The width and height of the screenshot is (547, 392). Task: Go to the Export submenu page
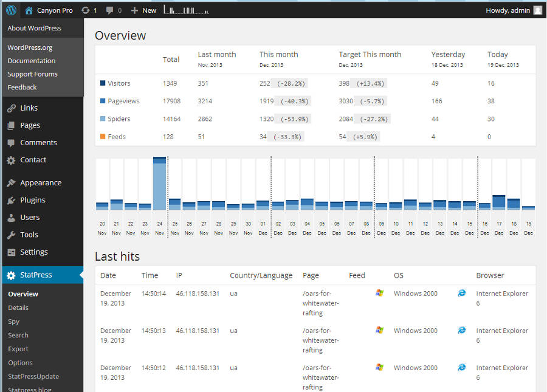[18, 349]
